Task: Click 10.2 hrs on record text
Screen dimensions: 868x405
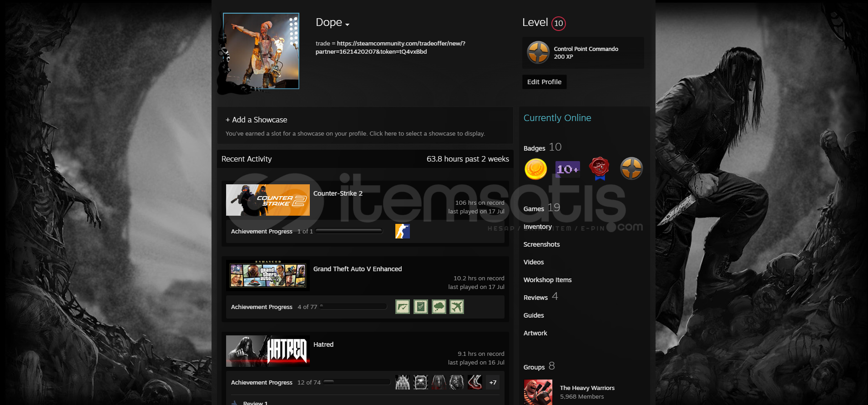Action: (479, 278)
